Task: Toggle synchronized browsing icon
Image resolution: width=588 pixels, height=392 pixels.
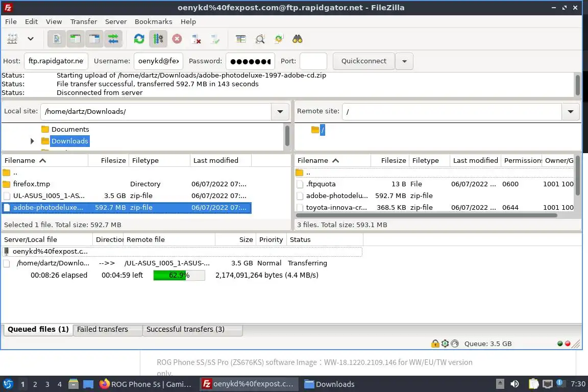Action: tap(279, 39)
